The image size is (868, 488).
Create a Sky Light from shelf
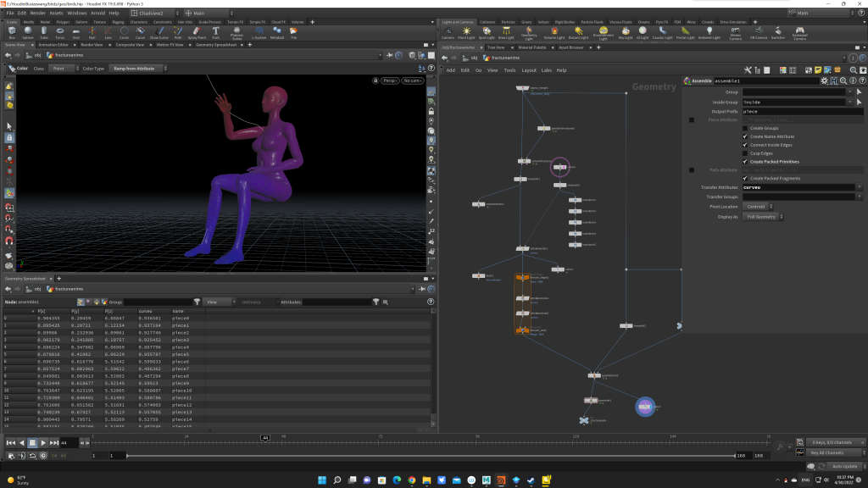click(x=626, y=32)
